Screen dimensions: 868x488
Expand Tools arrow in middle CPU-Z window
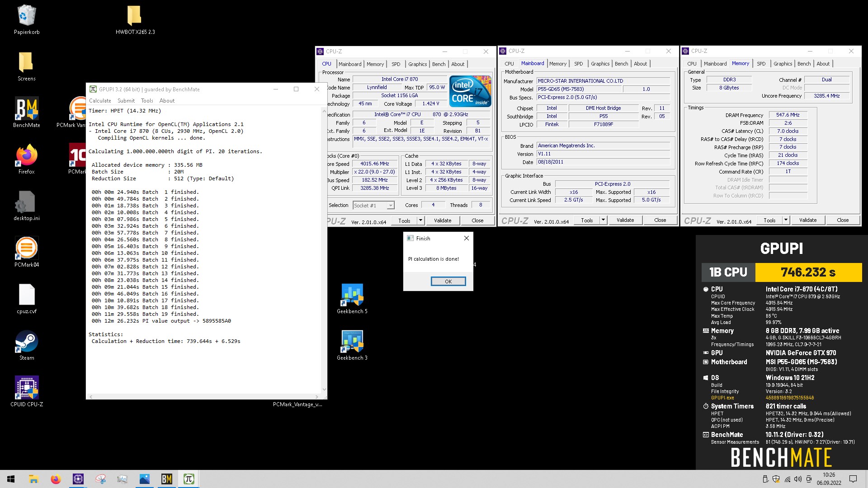[x=603, y=220]
